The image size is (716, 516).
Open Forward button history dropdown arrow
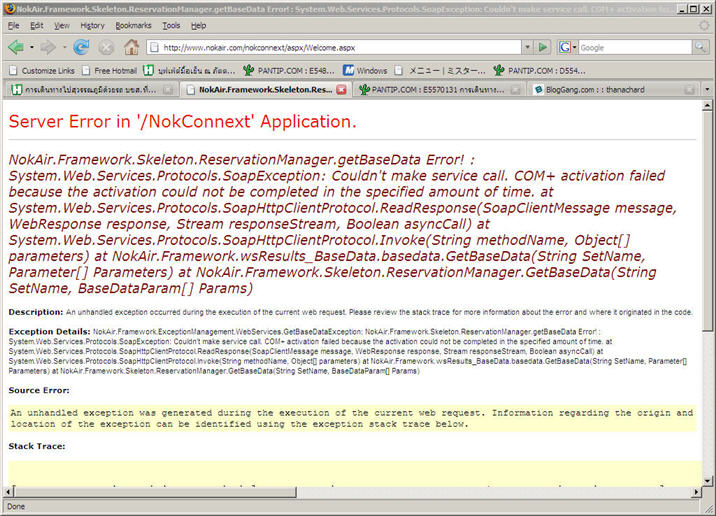pos(64,47)
